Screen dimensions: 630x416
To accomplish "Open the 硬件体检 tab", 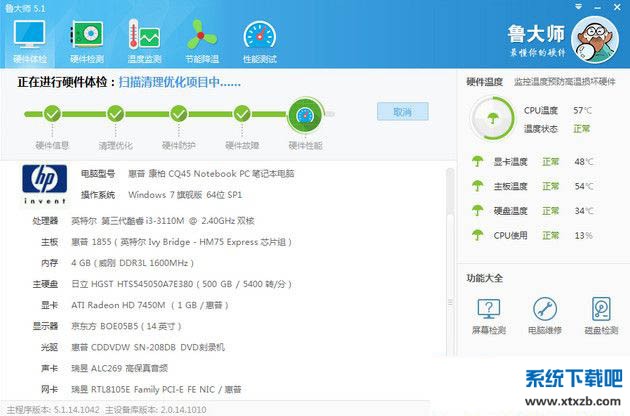I will (30, 40).
